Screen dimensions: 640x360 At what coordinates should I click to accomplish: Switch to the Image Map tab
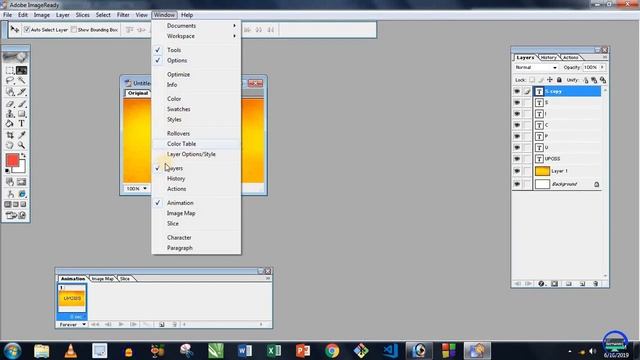[x=102, y=279]
